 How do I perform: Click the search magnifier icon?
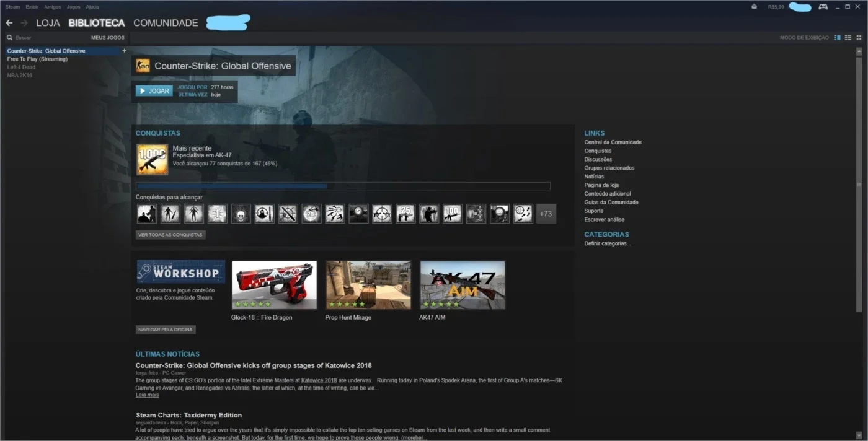coord(9,38)
